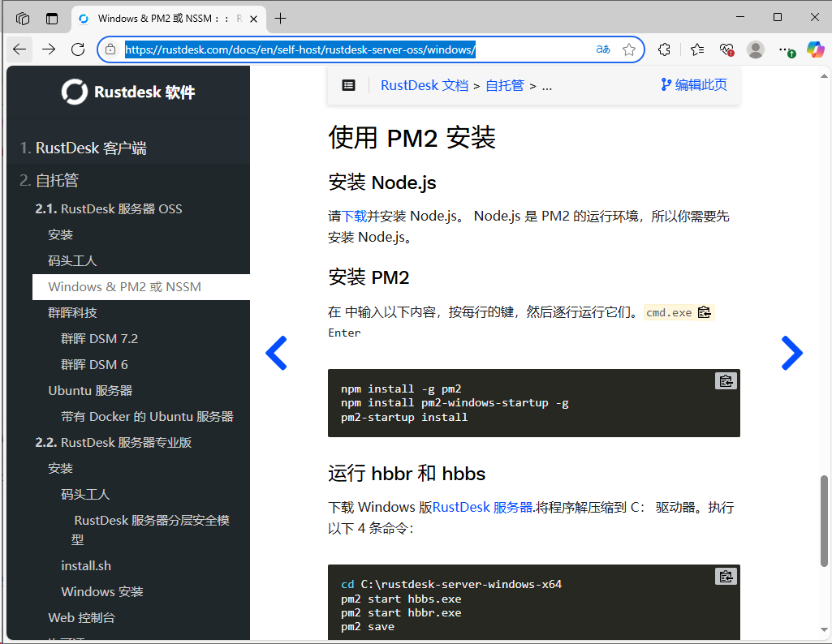Go back to the previous browser page

(19, 49)
